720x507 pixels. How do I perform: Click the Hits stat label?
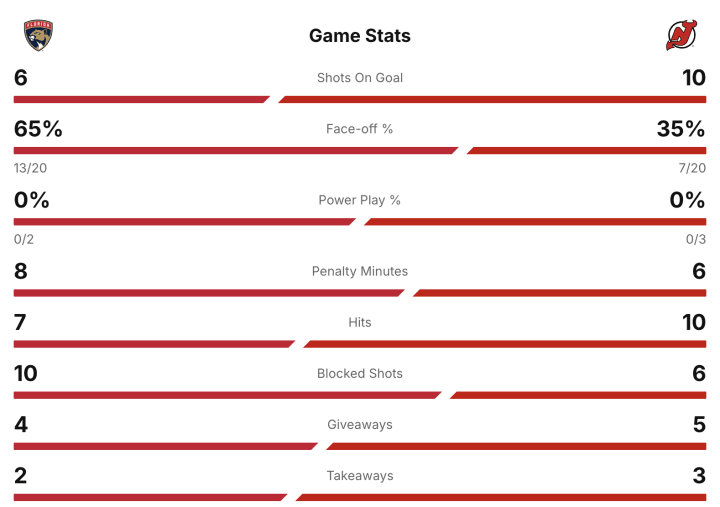coord(360,322)
